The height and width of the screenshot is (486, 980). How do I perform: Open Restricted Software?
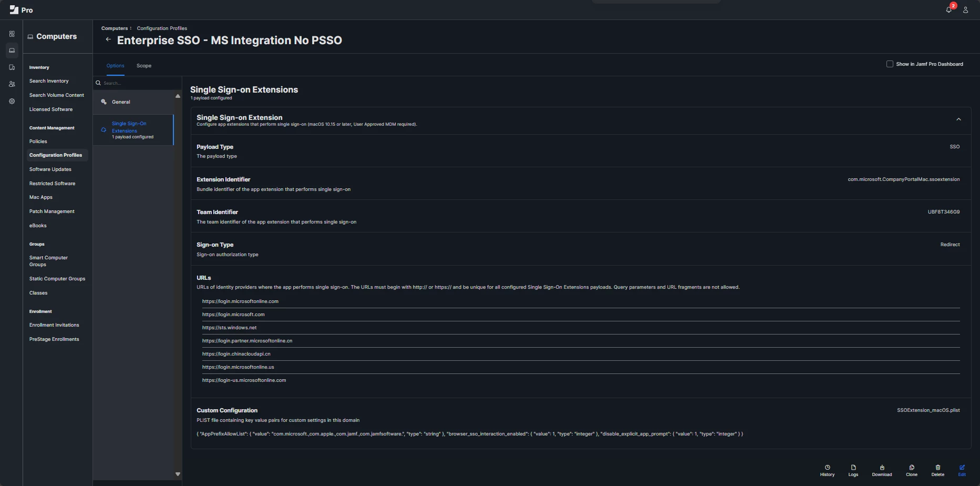53,184
